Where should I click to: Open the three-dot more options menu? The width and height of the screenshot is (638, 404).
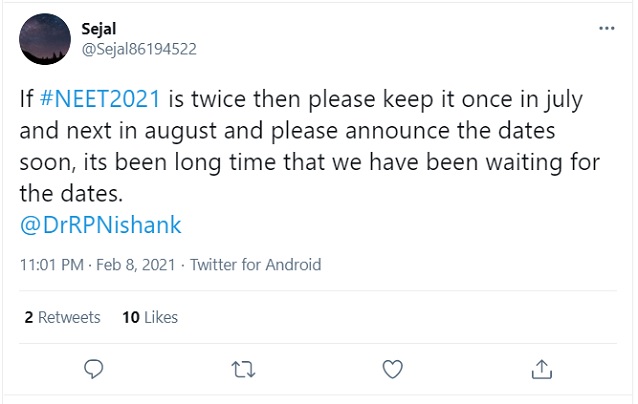606,29
